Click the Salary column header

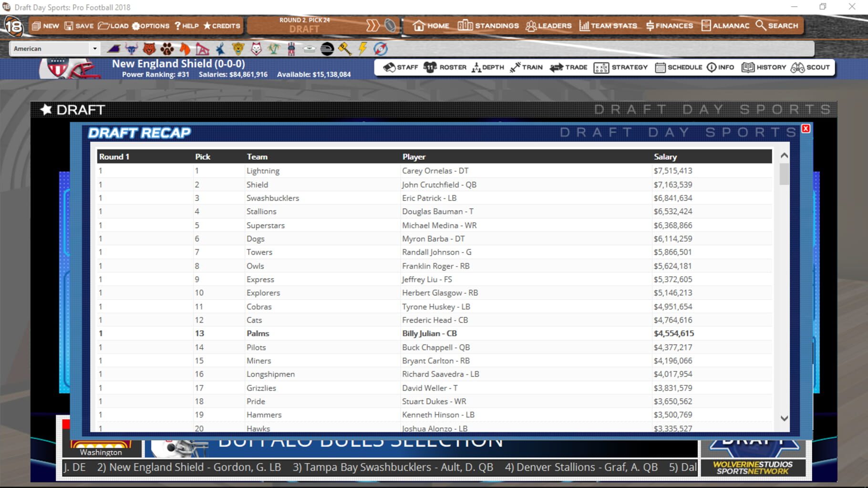coord(665,156)
